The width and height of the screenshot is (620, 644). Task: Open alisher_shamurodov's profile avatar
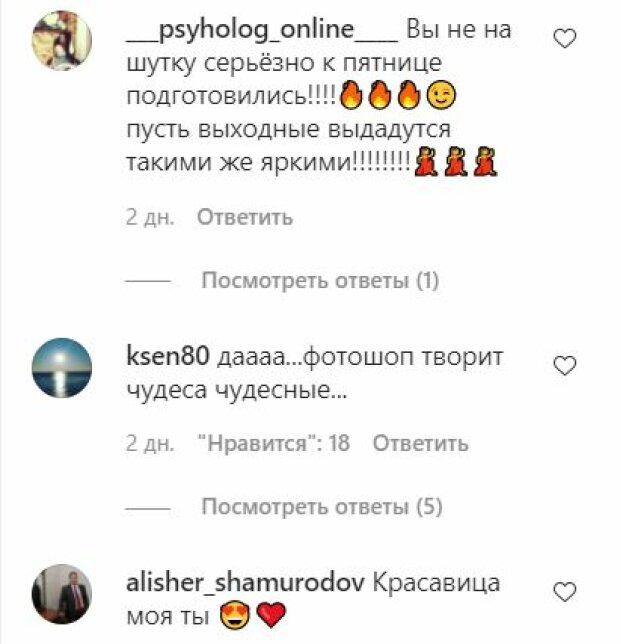tap(62, 594)
